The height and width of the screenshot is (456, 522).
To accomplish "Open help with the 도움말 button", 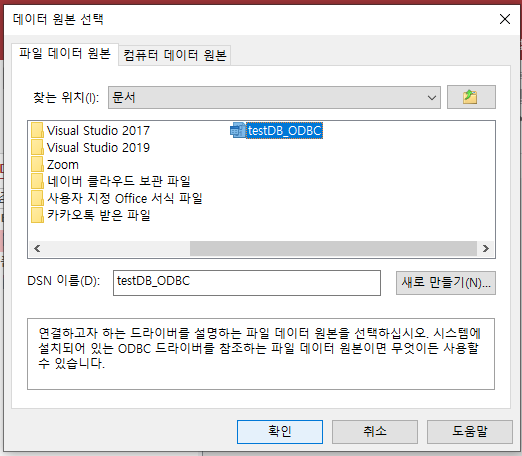I will [470, 432].
